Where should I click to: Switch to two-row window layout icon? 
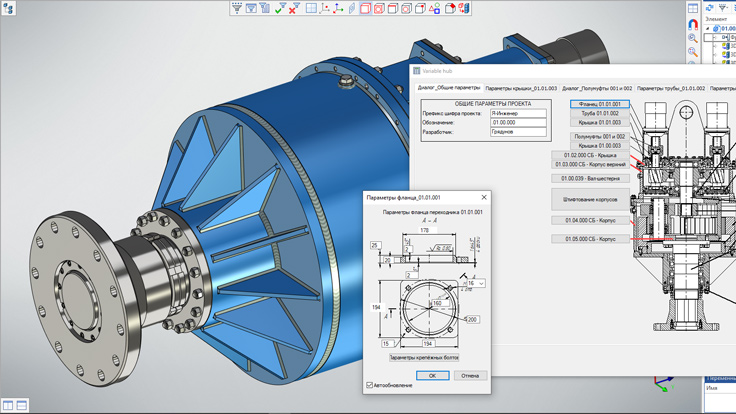22,405
